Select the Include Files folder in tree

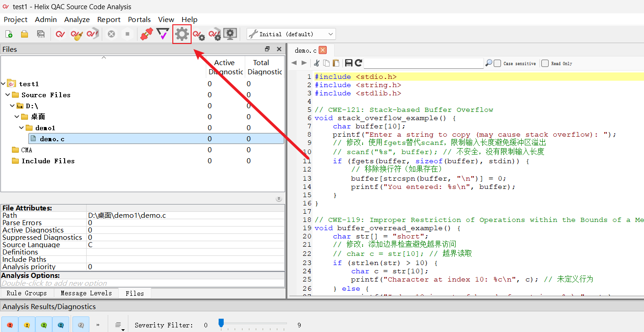point(48,161)
